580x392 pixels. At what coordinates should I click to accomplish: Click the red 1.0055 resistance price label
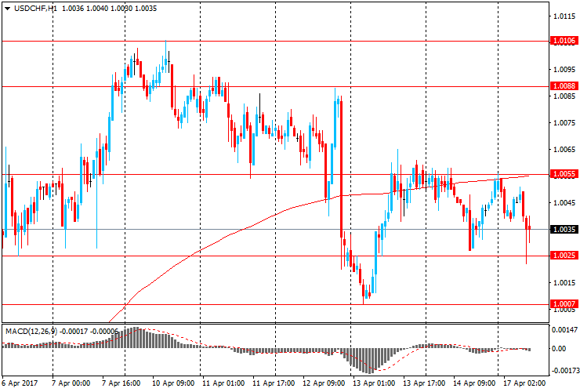564,174
